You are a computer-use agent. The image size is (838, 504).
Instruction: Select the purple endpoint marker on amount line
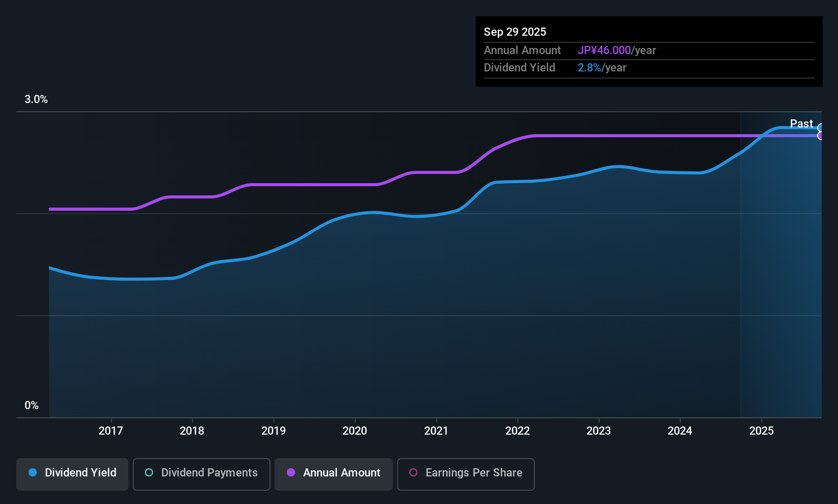coord(820,136)
